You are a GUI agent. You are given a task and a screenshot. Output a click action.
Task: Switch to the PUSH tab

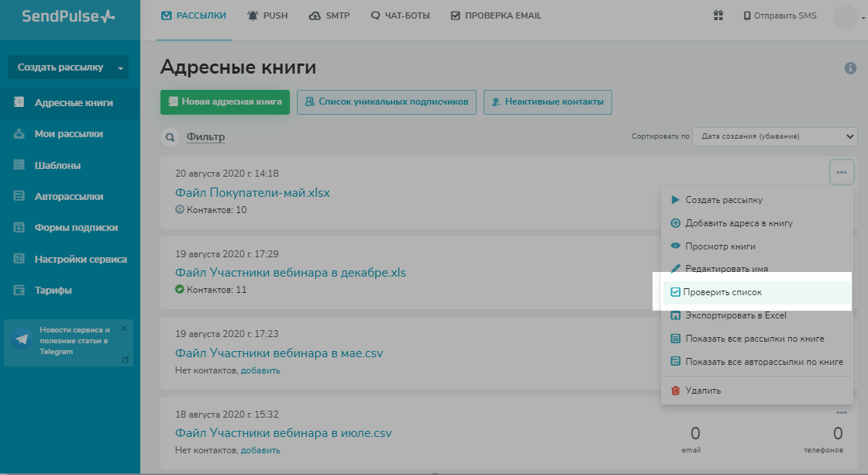point(267,15)
